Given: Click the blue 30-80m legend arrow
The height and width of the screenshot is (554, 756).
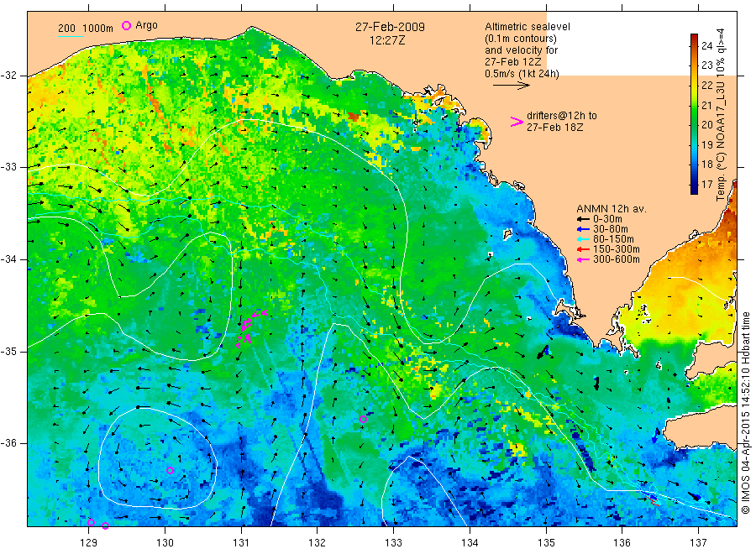Looking at the screenshot, I should (x=584, y=229).
